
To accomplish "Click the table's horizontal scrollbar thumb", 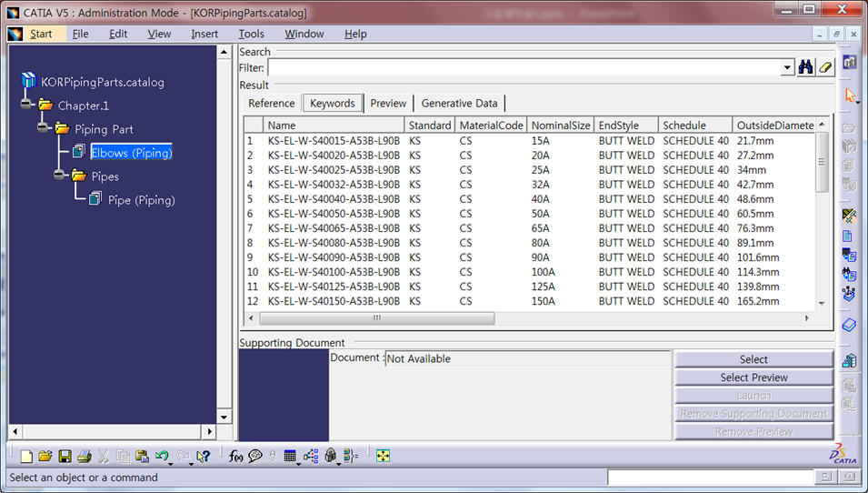I will click(377, 318).
